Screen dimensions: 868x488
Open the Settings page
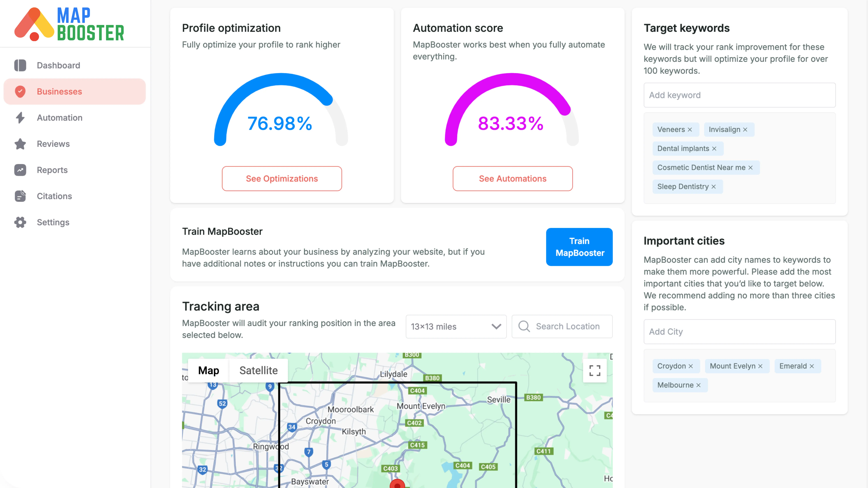tap(75, 222)
